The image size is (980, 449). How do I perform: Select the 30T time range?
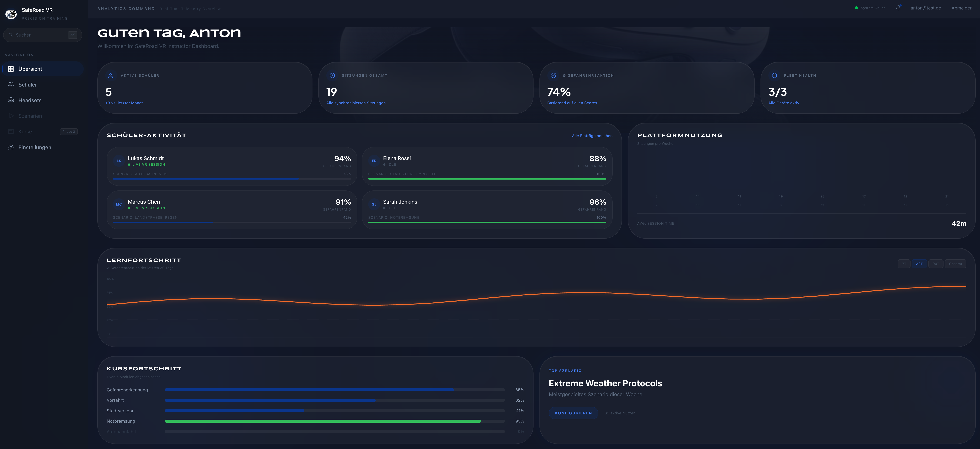[x=919, y=264]
